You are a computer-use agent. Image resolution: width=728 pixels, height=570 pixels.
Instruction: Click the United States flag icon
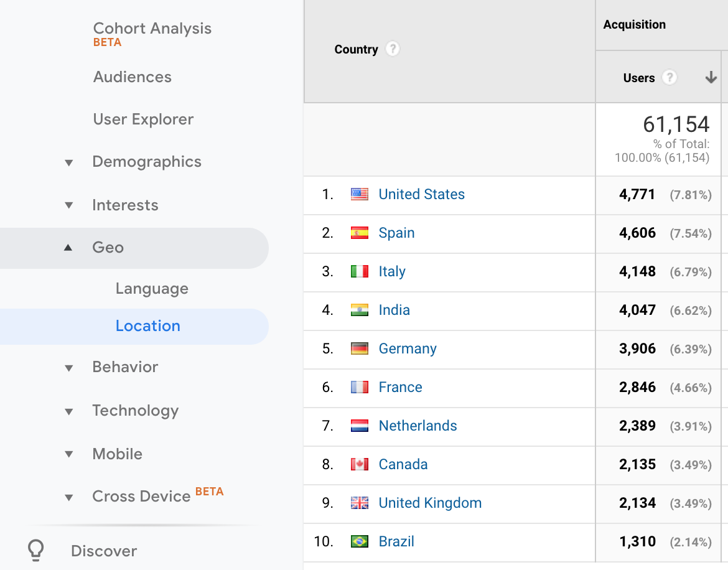click(360, 194)
